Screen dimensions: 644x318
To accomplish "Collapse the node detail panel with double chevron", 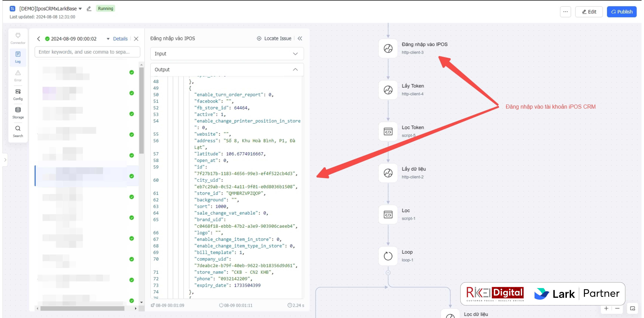I will pos(300,38).
